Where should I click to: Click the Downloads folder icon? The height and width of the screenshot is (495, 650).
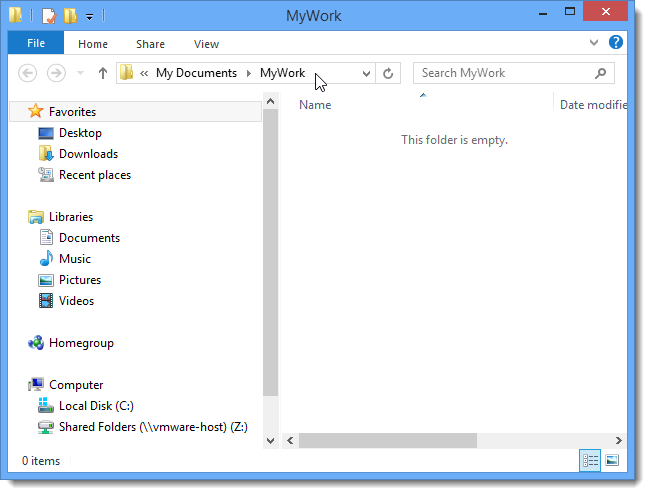(46, 153)
